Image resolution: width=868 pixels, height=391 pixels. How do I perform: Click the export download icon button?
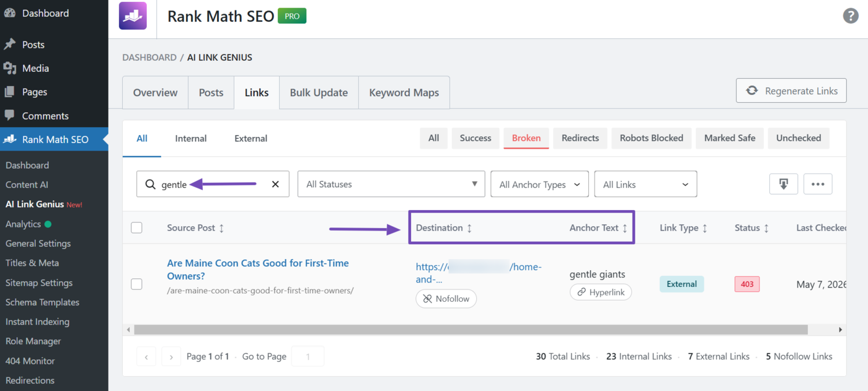784,184
